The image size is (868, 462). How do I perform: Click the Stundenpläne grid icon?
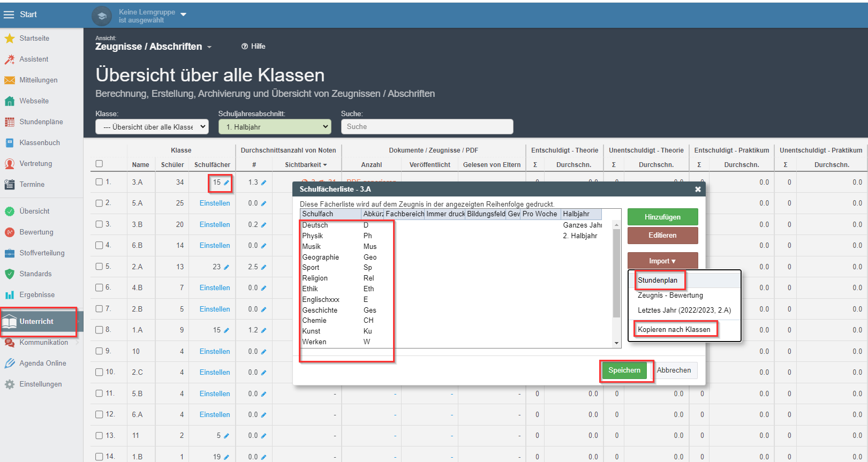coord(9,122)
